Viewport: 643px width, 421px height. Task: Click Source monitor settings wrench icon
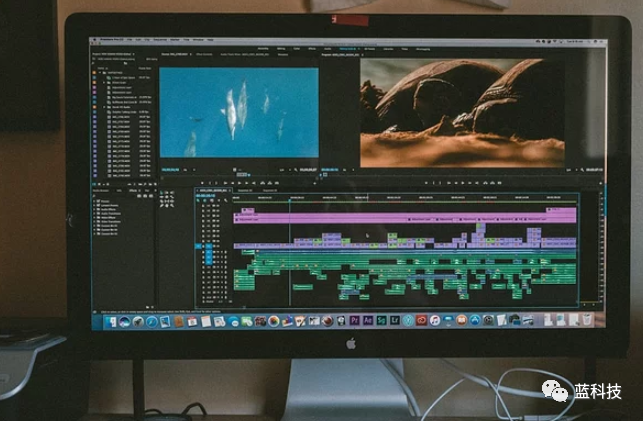pos(296,169)
